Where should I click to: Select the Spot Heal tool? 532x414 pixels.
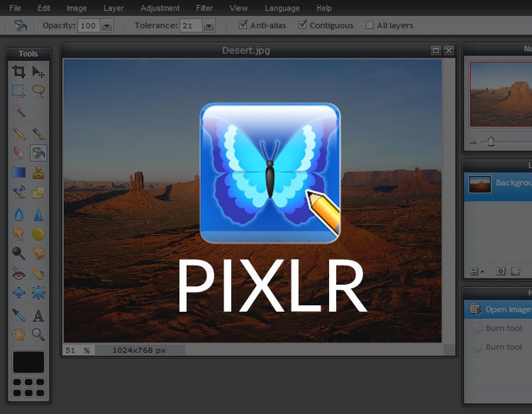[38, 273]
